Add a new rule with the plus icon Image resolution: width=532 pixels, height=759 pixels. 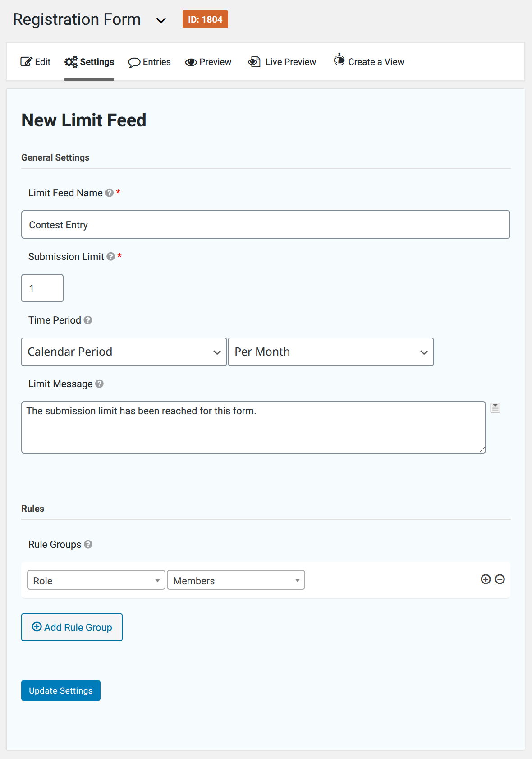pyautogui.click(x=486, y=579)
